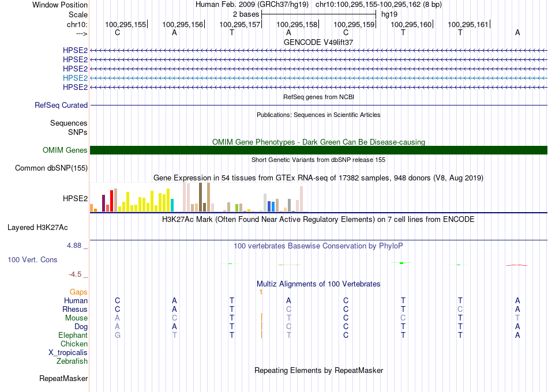Click the red conservation bar under last base
This screenshot has width=548, height=392.
coord(517,265)
